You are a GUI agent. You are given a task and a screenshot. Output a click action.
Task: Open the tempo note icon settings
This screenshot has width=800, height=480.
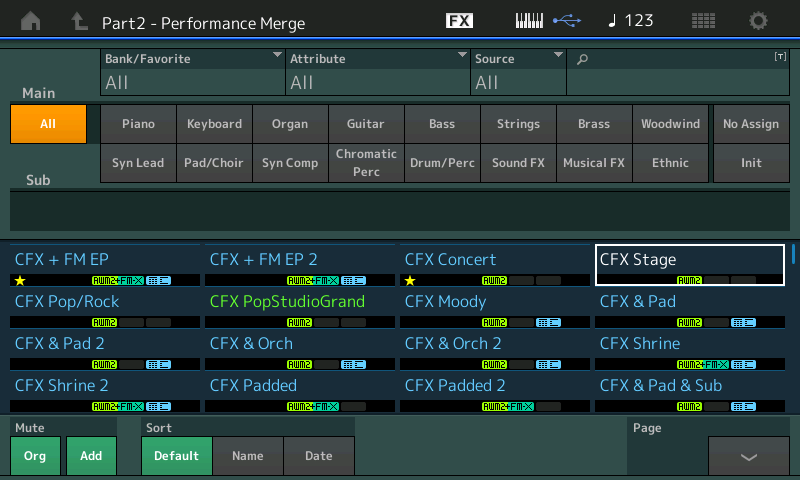613,21
